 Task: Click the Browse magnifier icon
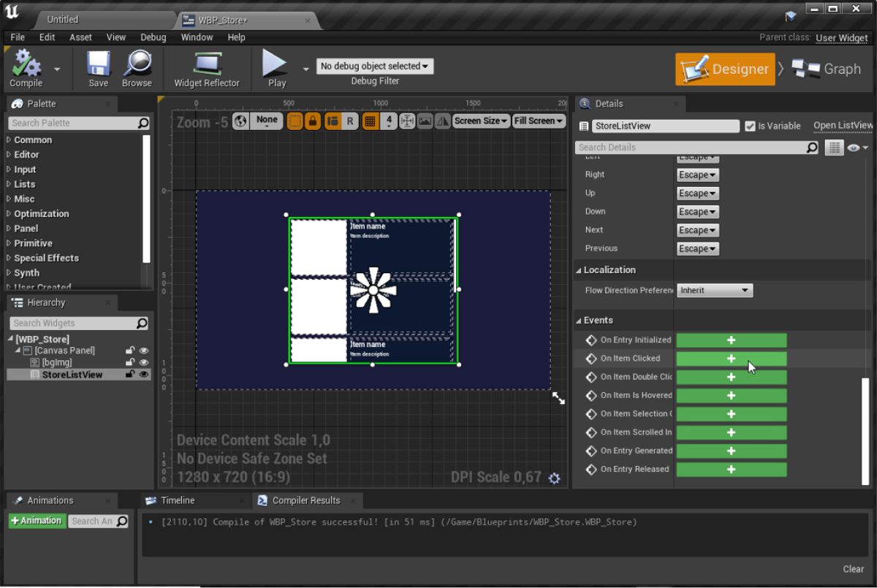point(137,64)
